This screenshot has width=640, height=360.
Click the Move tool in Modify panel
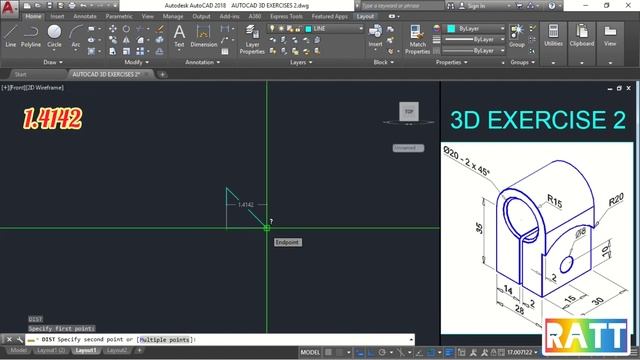(x=113, y=29)
